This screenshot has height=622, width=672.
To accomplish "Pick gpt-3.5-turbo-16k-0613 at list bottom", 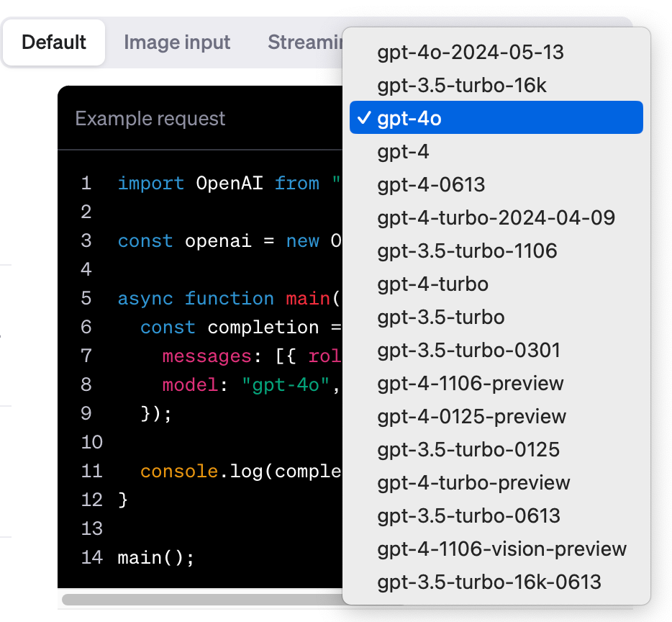I will pyautogui.click(x=488, y=582).
